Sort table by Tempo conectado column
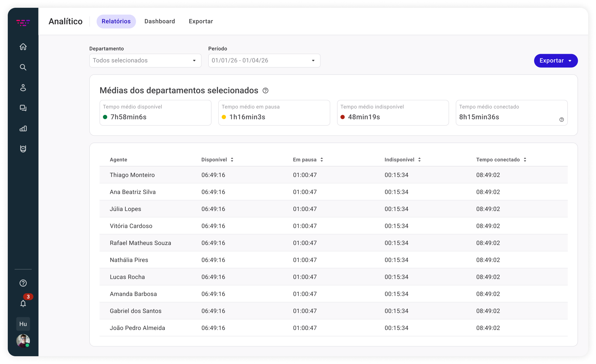 tap(525, 160)
